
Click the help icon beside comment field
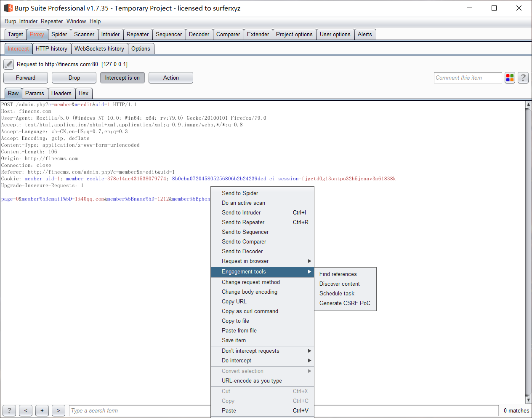pos(523,78)
